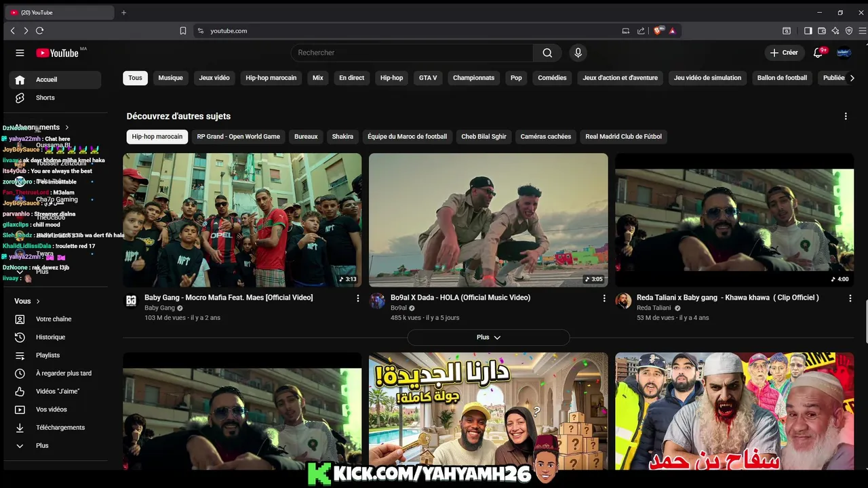Click the Bo9al channel avatar
868x488 pixels.
377,301
